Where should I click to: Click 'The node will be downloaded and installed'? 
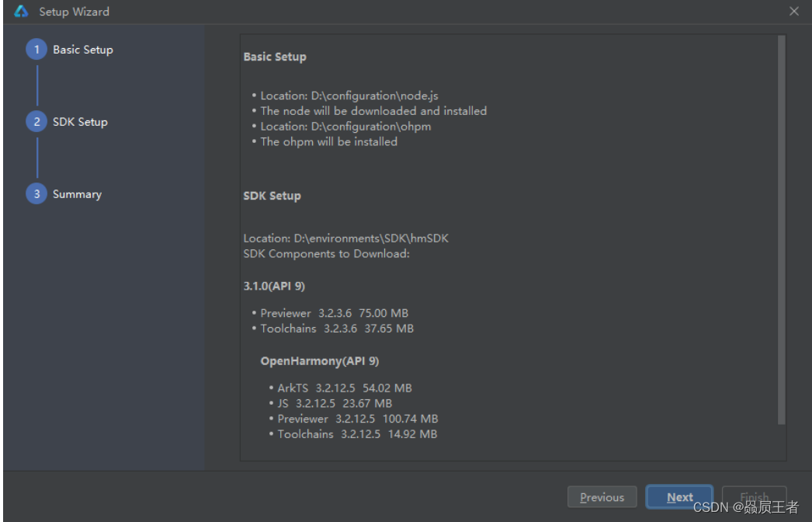[x=373, y=111]
